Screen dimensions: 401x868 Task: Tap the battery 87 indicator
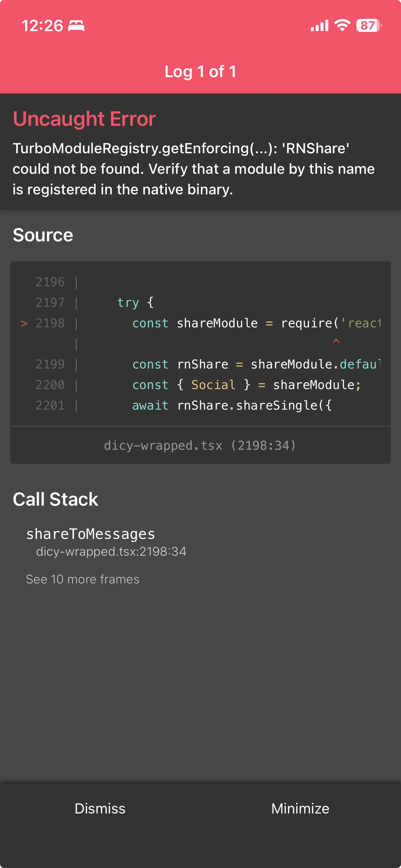pos(369,25)
